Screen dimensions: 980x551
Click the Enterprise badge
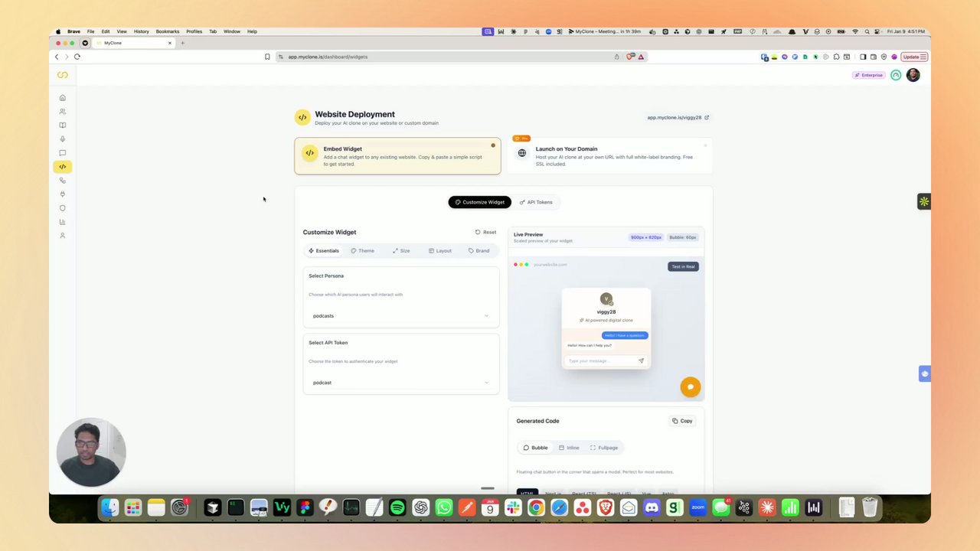869,75
